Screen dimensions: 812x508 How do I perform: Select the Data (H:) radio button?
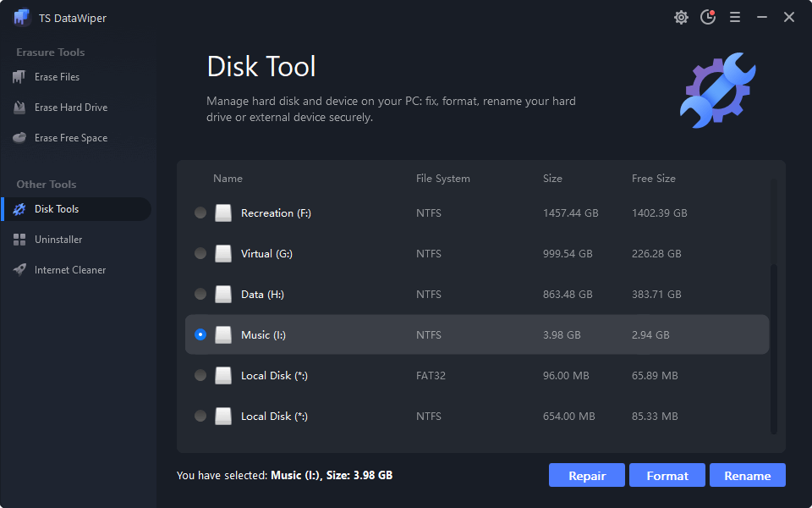pyautogui.click(x=200, y=295)
